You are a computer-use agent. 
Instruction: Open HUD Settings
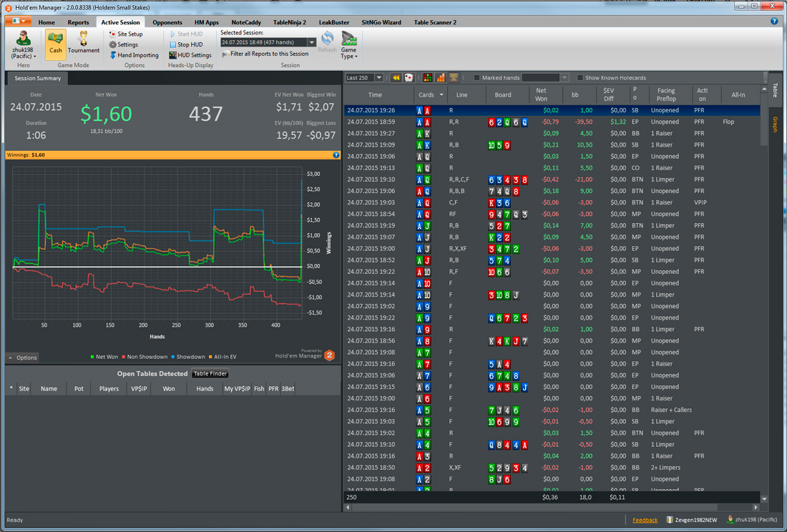(190, 55)
